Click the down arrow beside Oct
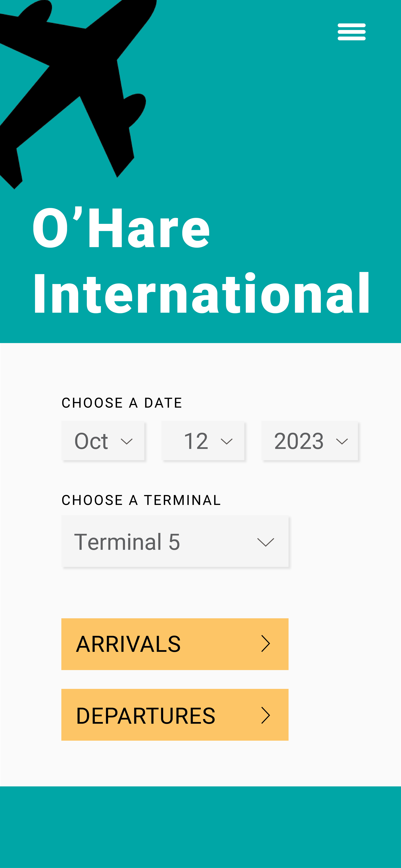Screen dimensions: 401x868 pyautogui.click(x=127, y=441)
